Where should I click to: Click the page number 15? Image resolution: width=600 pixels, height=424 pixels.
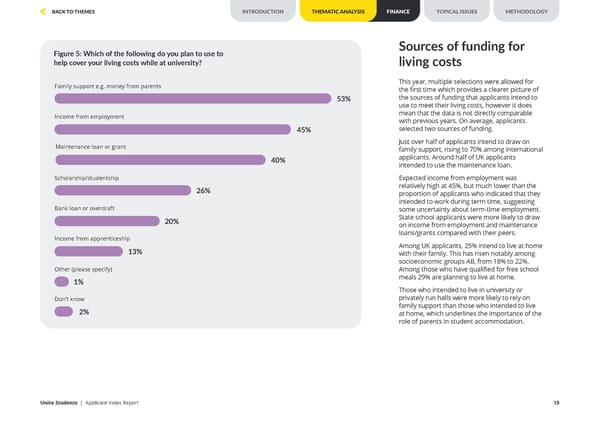[555, 402]
